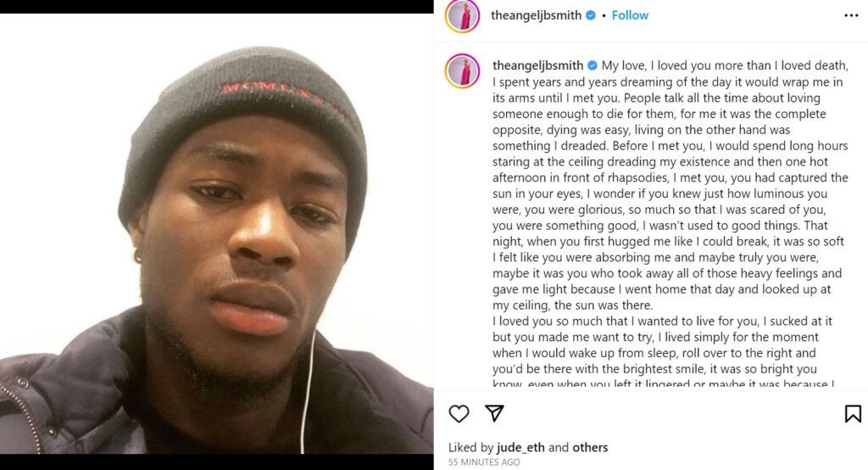Click the man's selfie photo

[x=216, y=233]
